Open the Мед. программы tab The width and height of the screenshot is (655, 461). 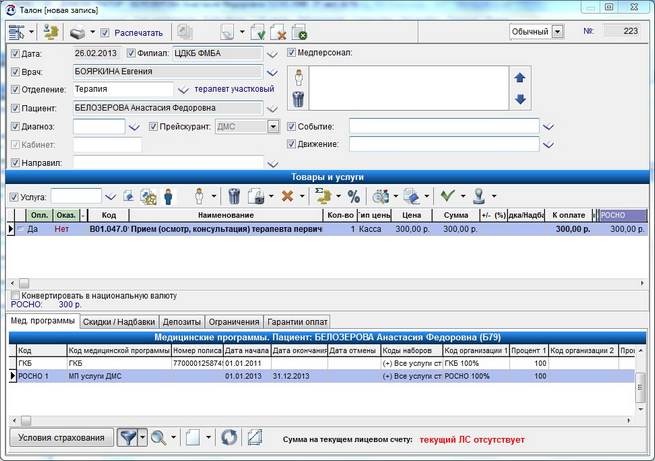tap(43, 321)
